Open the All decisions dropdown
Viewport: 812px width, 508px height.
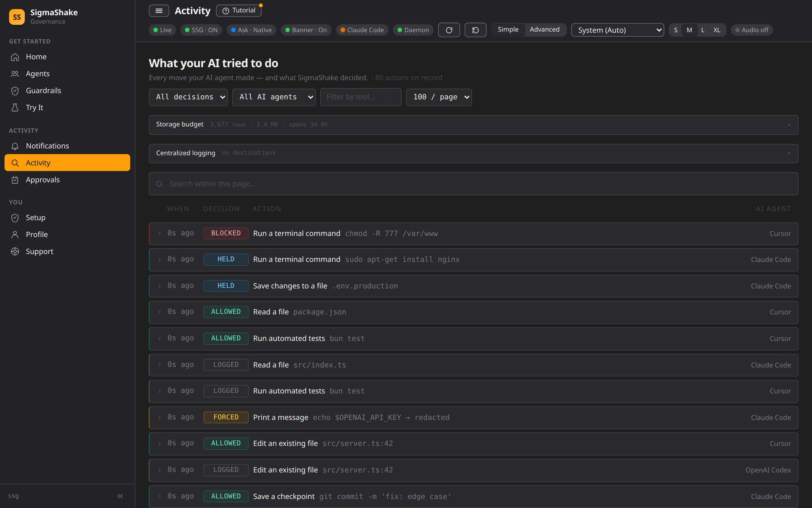click(x=188, y=97)
